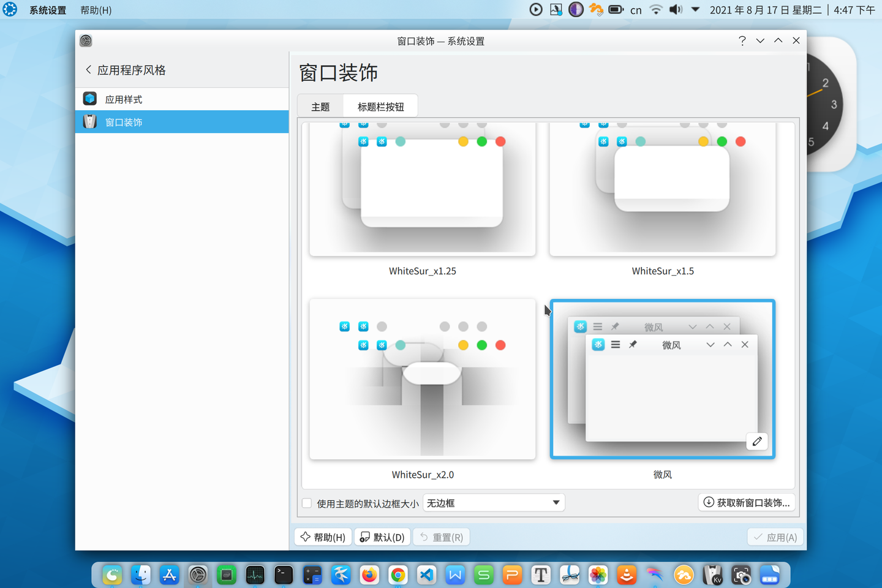Open the Wi-Fi network tray icon
The height and width of the screenshot is (588, 882).
tap(656, 10)
